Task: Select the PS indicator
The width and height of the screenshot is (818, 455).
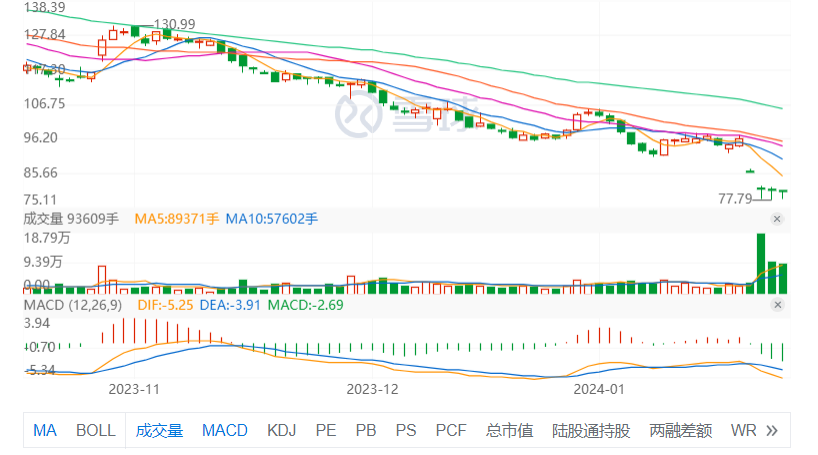Action: click(406, 430)
